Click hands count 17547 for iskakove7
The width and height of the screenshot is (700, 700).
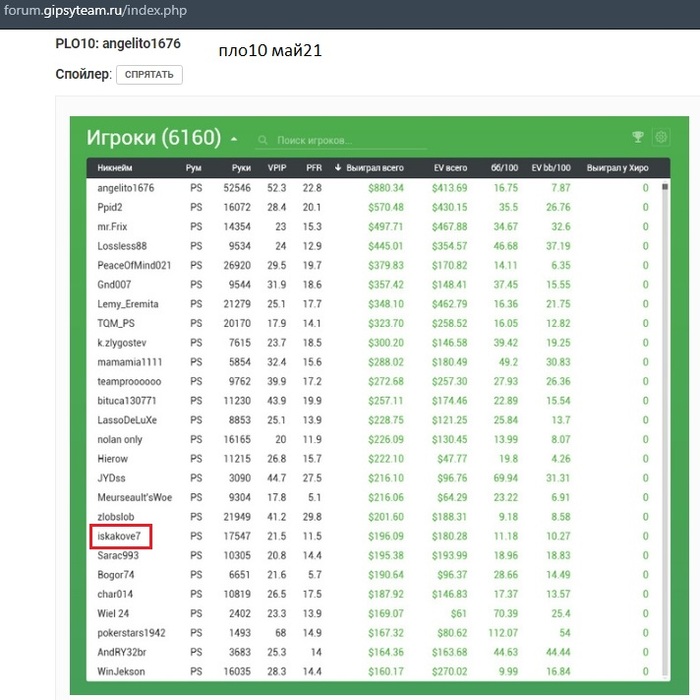point(237,536)
